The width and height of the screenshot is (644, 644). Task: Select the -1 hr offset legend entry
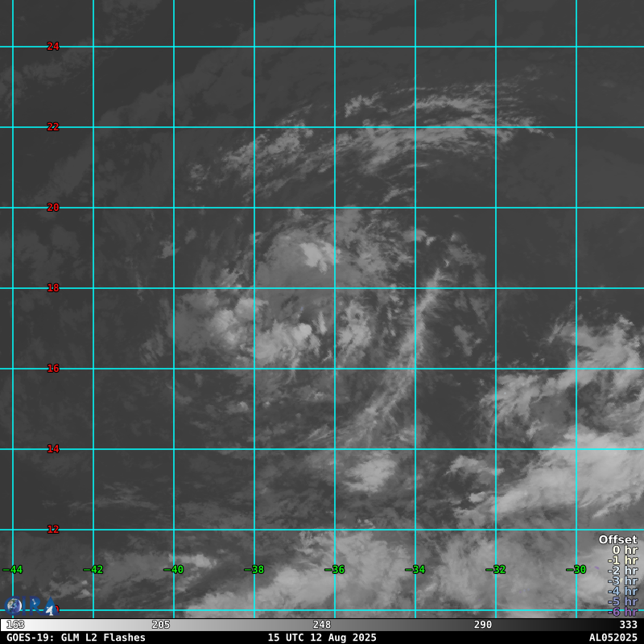click(x=622, y=560)
